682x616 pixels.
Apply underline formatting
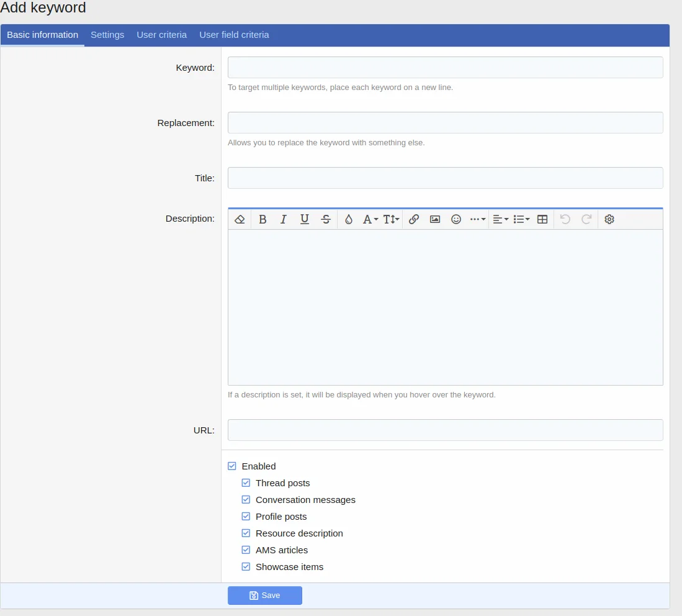[305, 219]
